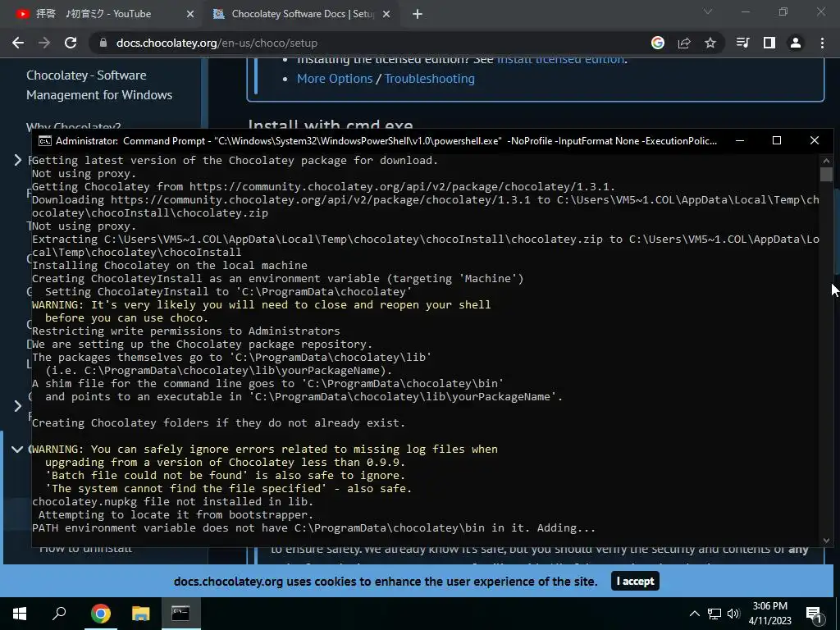Share this page icon
Viewport: 840px width, 630px height.
coord(684,43)
